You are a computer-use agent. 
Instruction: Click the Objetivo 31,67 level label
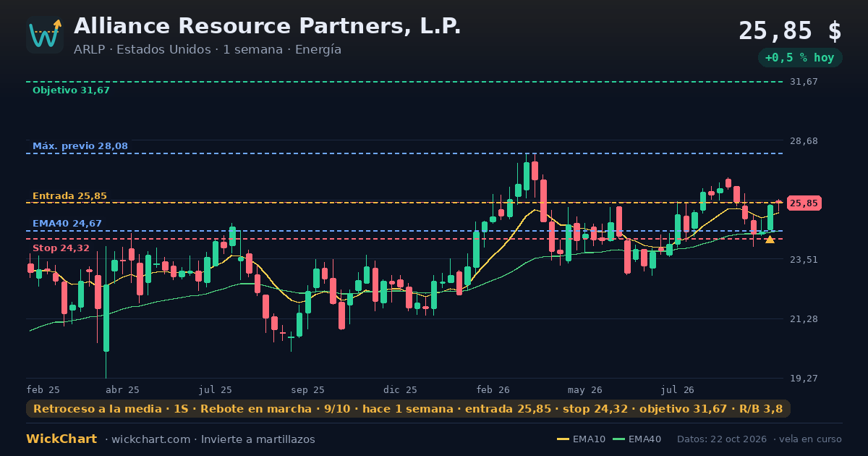(x=71, y=90)
